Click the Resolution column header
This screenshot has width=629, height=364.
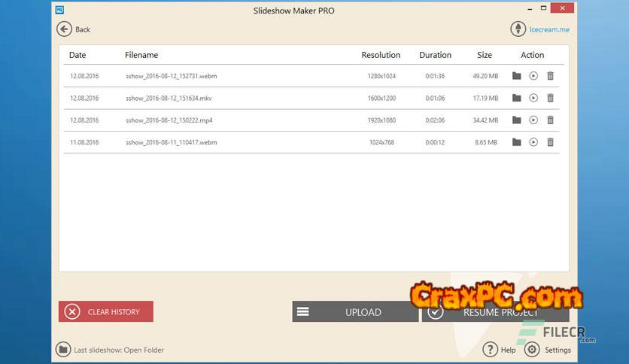coord(381,55)
